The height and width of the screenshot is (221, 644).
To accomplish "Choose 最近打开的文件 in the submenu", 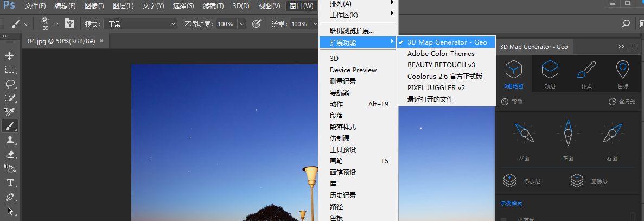I will [446, 99].
